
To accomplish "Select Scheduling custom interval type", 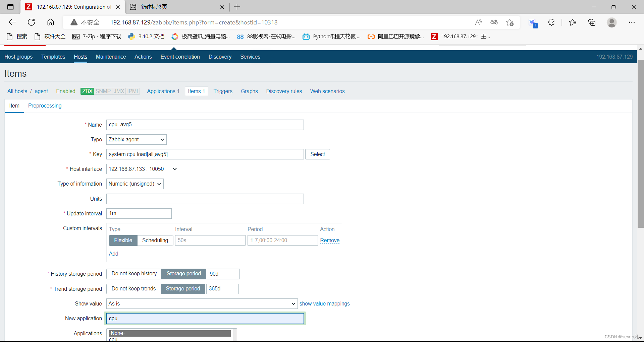I will [155, 241].
